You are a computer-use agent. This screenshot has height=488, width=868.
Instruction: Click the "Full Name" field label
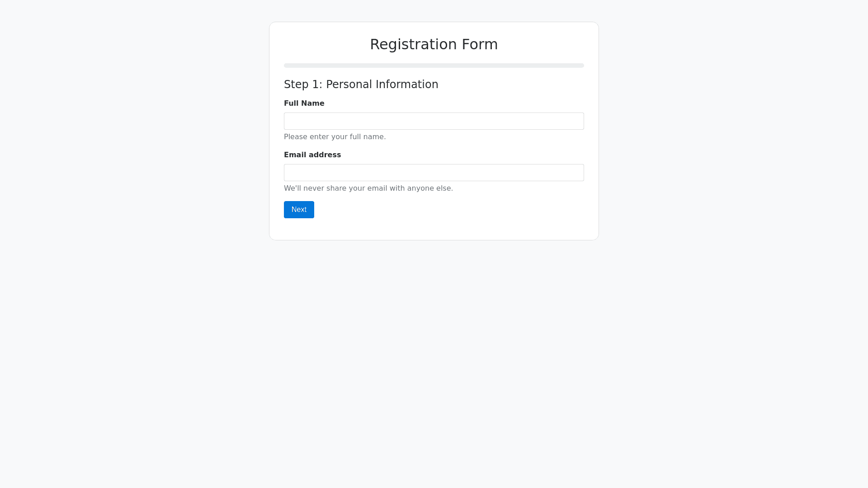pyautogui.click(x=304, y=103)
